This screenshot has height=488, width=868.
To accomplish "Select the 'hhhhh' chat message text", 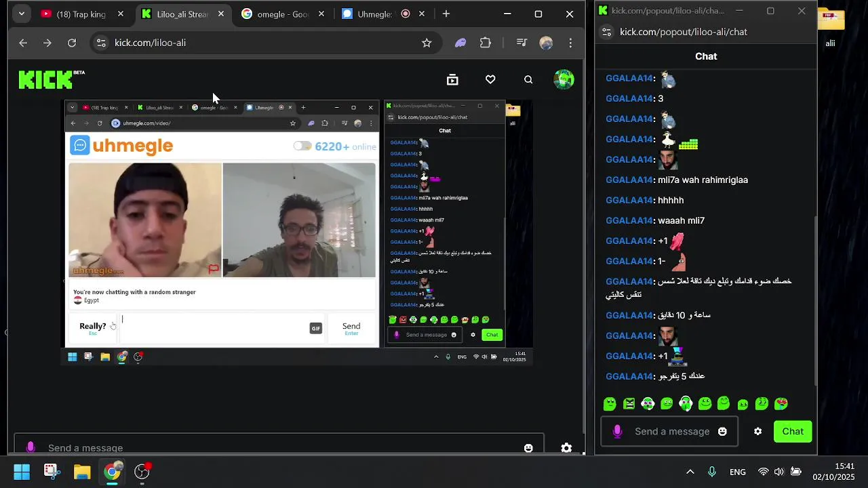I will [671, 200].
